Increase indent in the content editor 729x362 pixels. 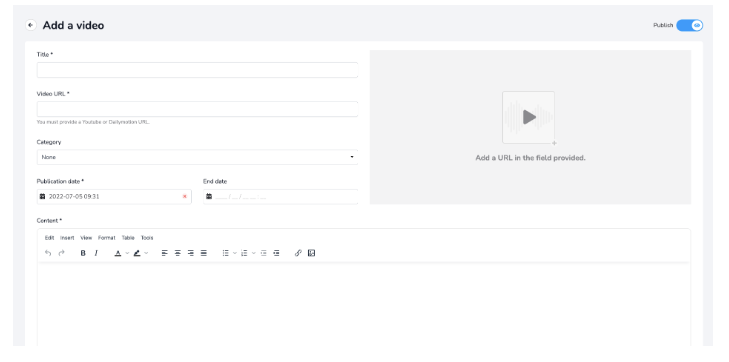coord(276,253)
